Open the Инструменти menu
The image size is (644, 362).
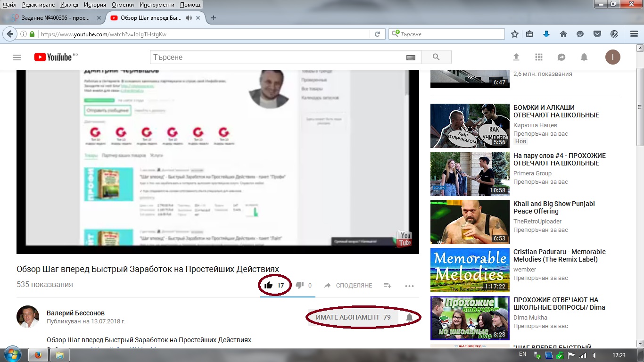(x=158, y=4)
